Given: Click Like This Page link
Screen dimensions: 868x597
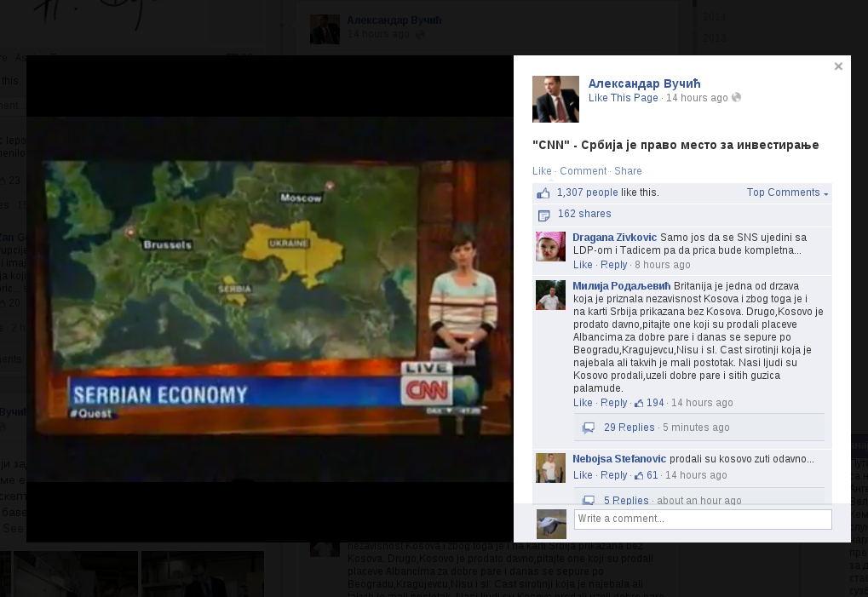Looking at the screenshot, I should (x=623, y=98).
